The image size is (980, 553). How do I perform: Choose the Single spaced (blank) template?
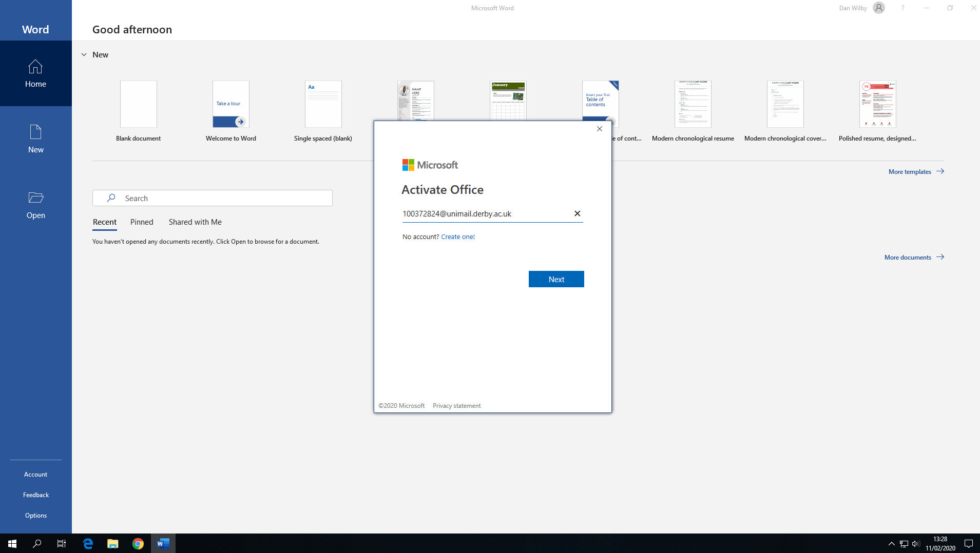[x=323, y=111]
